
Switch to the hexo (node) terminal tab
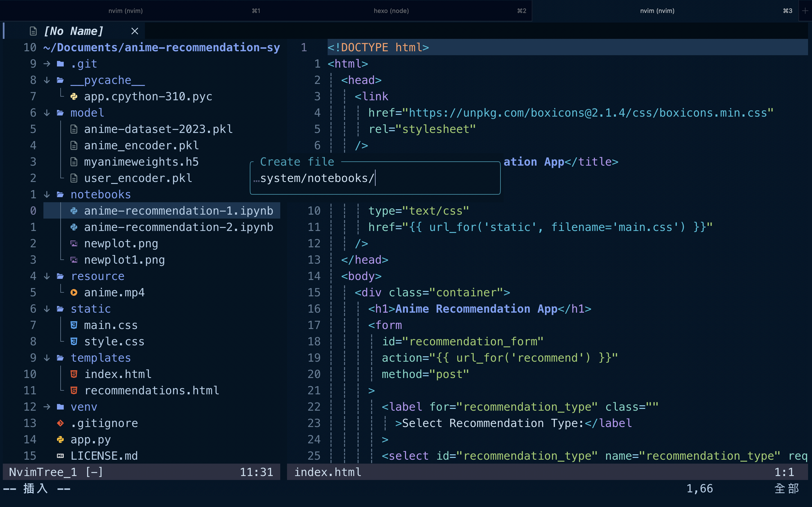click(391, 11)
